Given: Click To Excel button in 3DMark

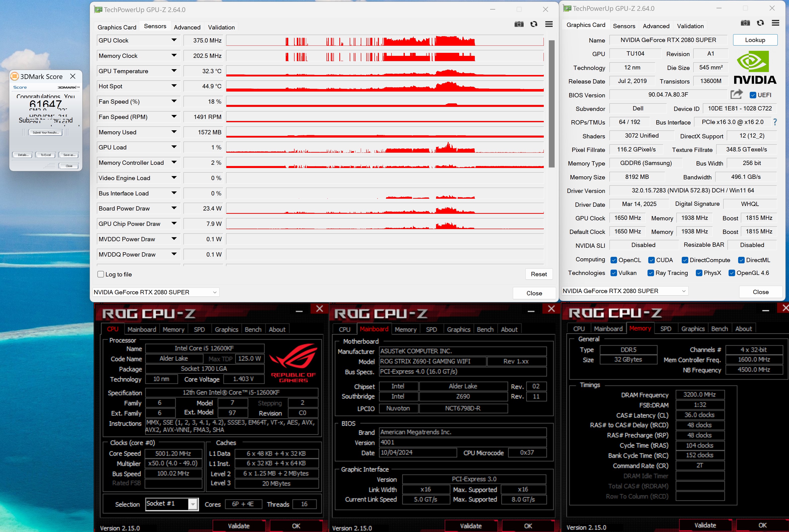Looking at the screenshot, I should 46,155.
